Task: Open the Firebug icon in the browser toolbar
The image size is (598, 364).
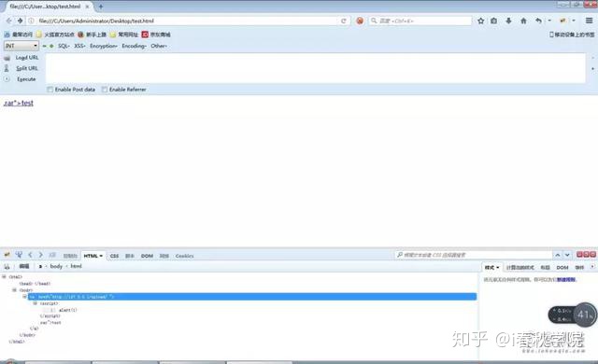Action: click(562, 21)
